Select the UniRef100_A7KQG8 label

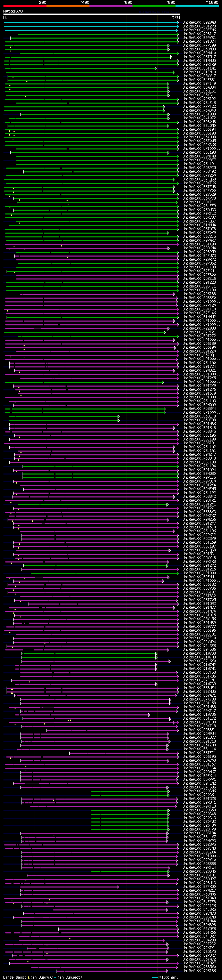199,550
